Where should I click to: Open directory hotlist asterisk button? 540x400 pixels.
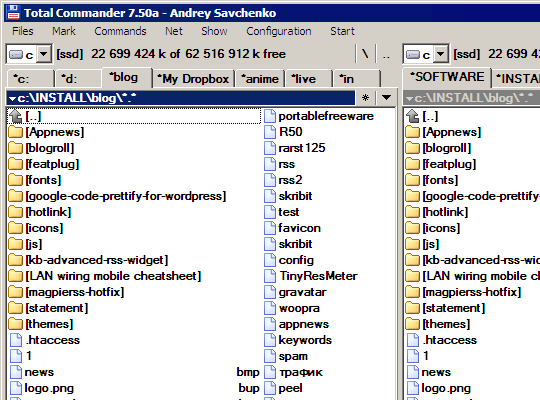tap(365, 98)
